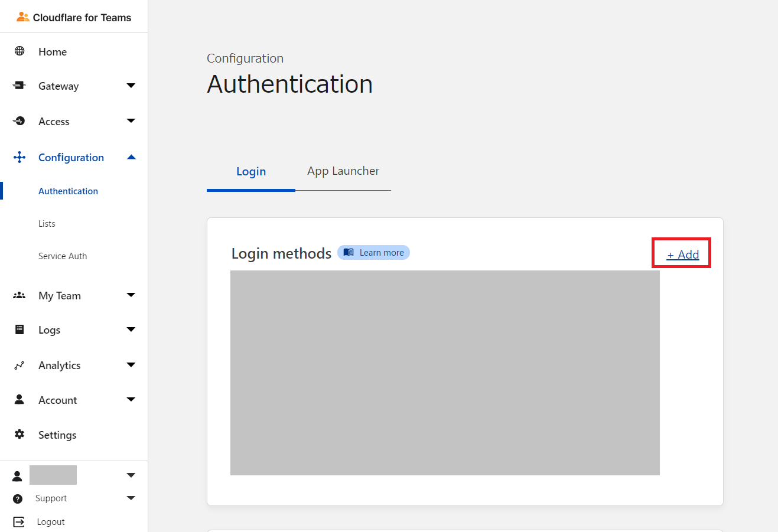Viewport: 778px width, 532px height.
Task: Click the Analytics label
Action: (x=60, y=365)
